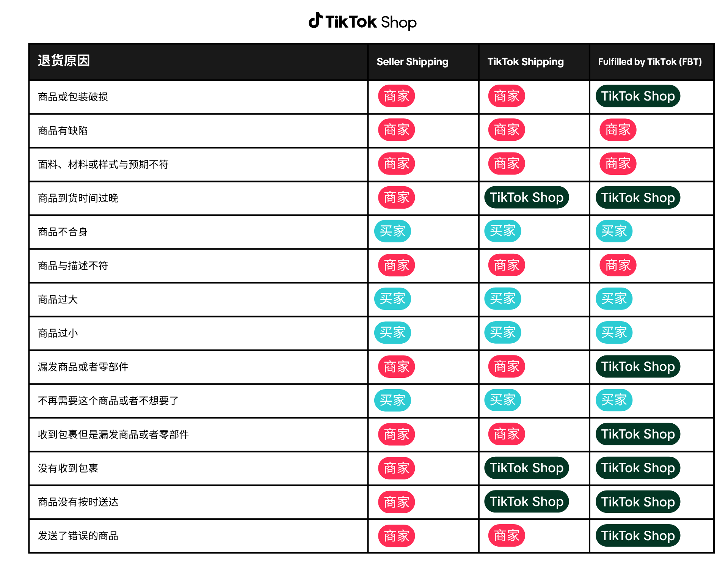The height and width of the screenshot is (569, 728).
Task: Click the TikTok Shipping column header
Action: tap(525, 62)
